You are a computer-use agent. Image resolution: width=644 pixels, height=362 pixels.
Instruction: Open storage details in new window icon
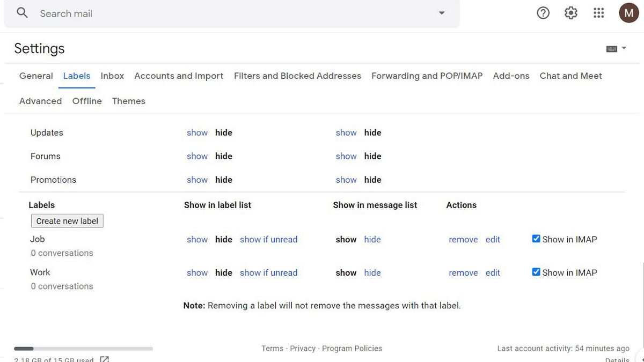click(104, 359)
